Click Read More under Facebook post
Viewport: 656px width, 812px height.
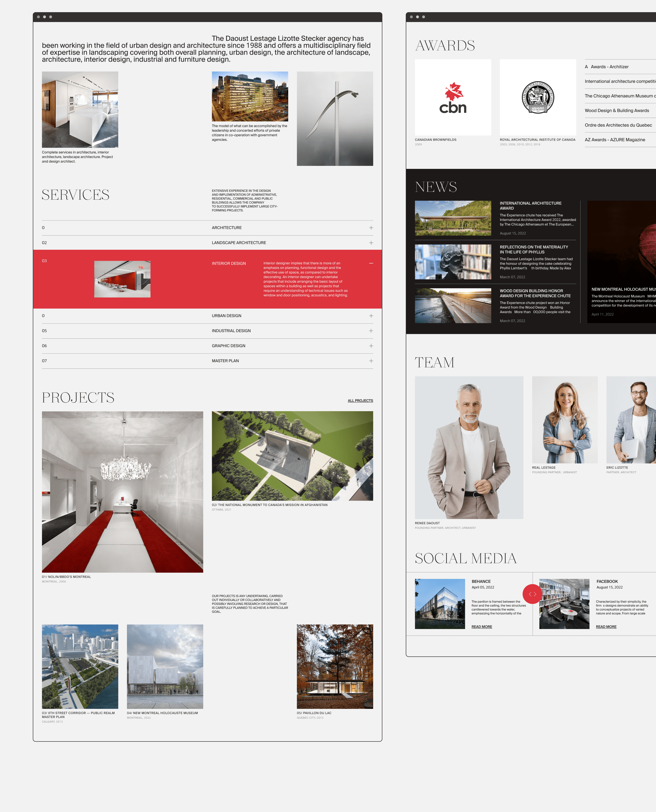[606, 627]
